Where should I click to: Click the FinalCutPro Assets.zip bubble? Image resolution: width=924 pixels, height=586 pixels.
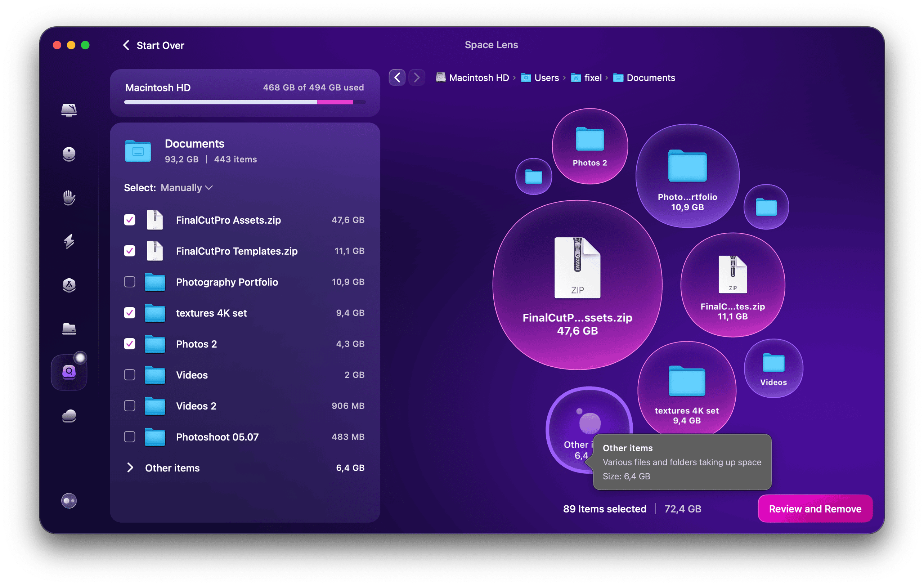pyautogui.click(x=577, y=285)
